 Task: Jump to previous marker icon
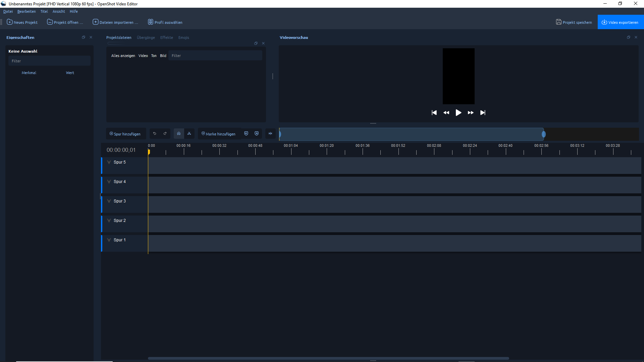[x=246, y=133]
